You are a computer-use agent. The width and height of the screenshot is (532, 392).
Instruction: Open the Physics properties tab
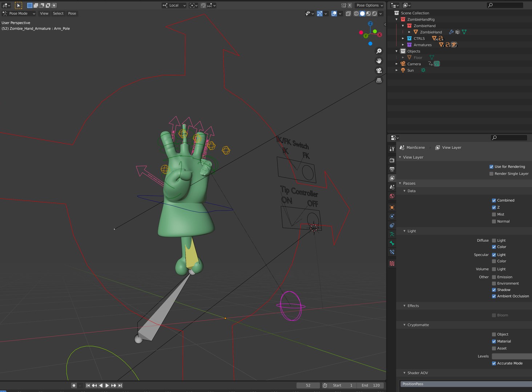392,216
